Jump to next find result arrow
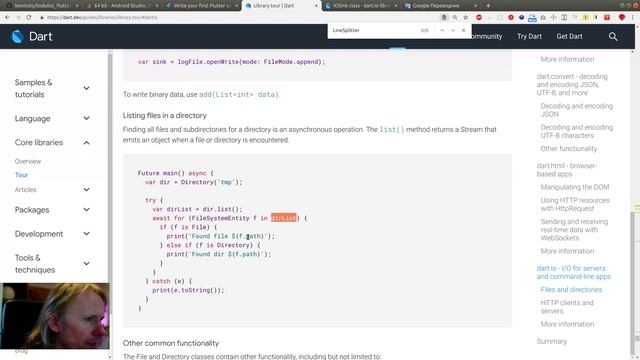Image resolution: width=640 pixels, height=360 pixels. (x=453, y=30)
